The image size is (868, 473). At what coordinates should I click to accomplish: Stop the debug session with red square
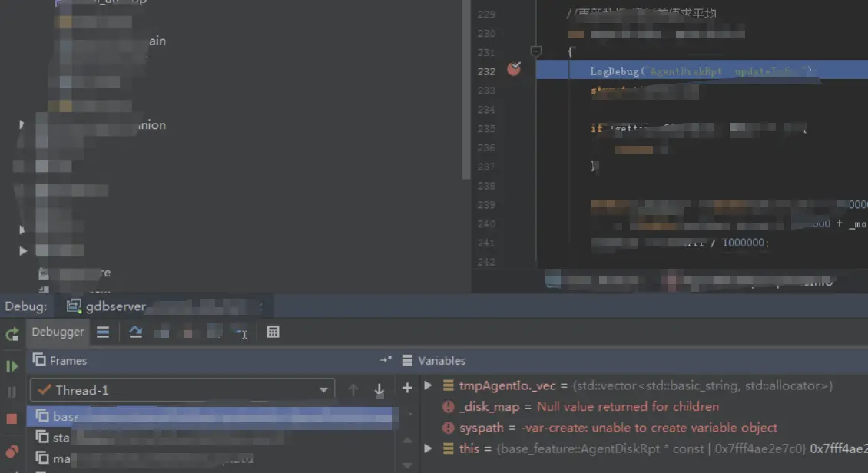tap(12, 418)
